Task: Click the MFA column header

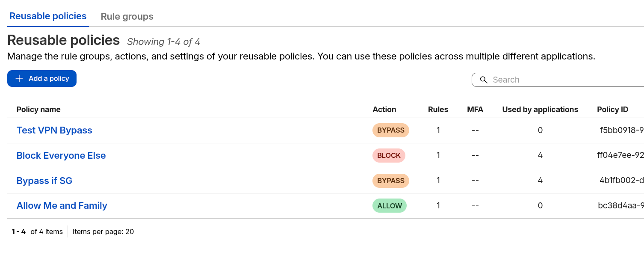Action: (x=475, y=110)
